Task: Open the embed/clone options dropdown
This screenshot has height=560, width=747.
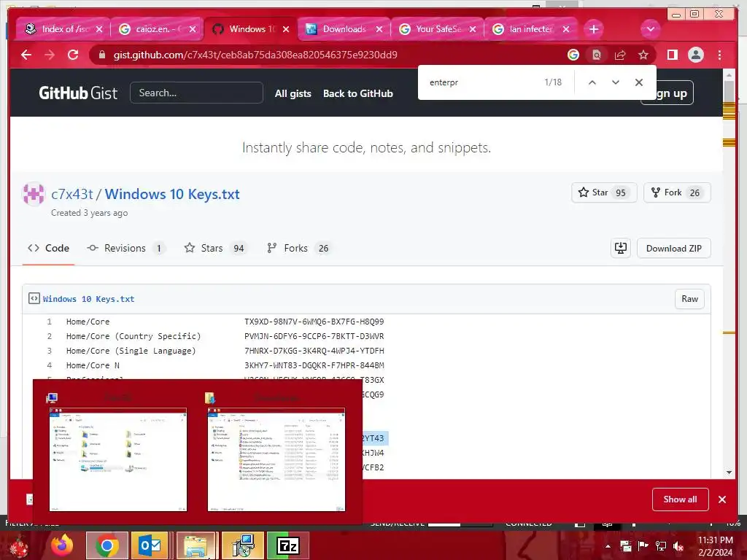Action: [621, 248]
